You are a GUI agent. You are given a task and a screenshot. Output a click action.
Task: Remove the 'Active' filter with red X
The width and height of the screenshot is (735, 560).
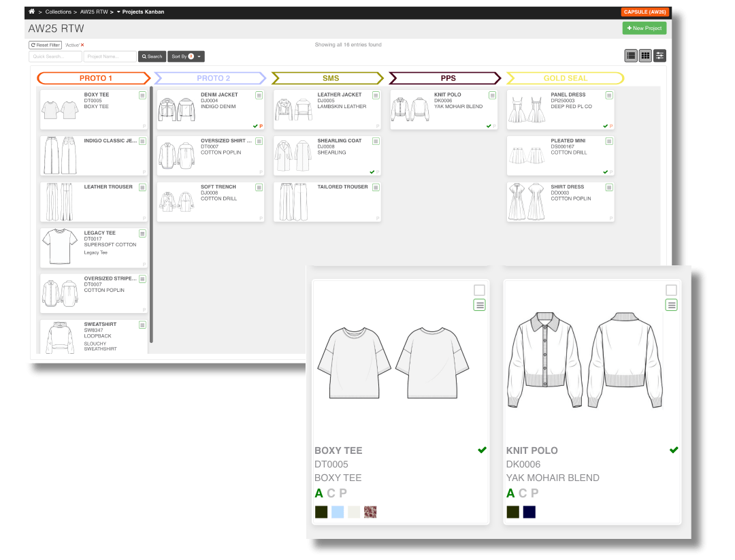82,45
